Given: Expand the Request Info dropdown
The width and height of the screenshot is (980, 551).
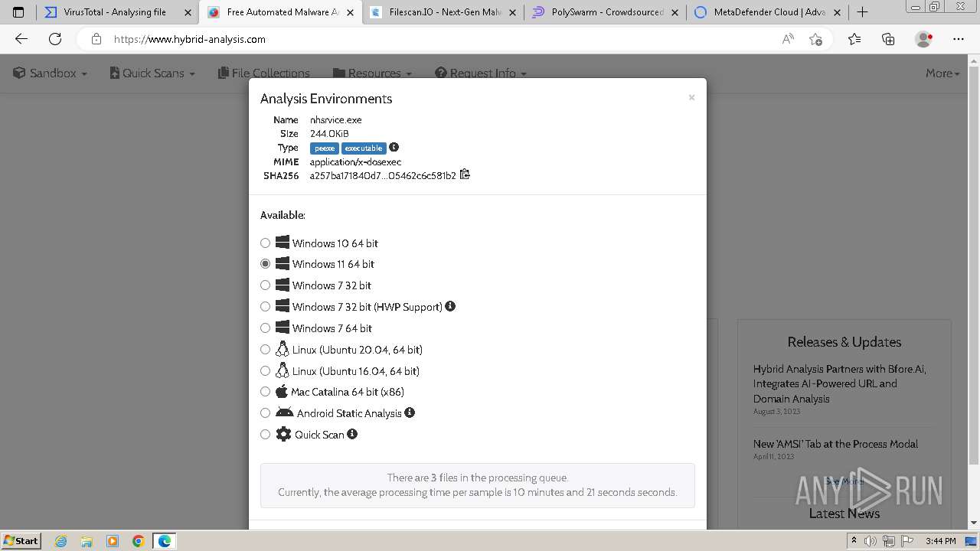Looking at the screenshot, I should [481, 73].
